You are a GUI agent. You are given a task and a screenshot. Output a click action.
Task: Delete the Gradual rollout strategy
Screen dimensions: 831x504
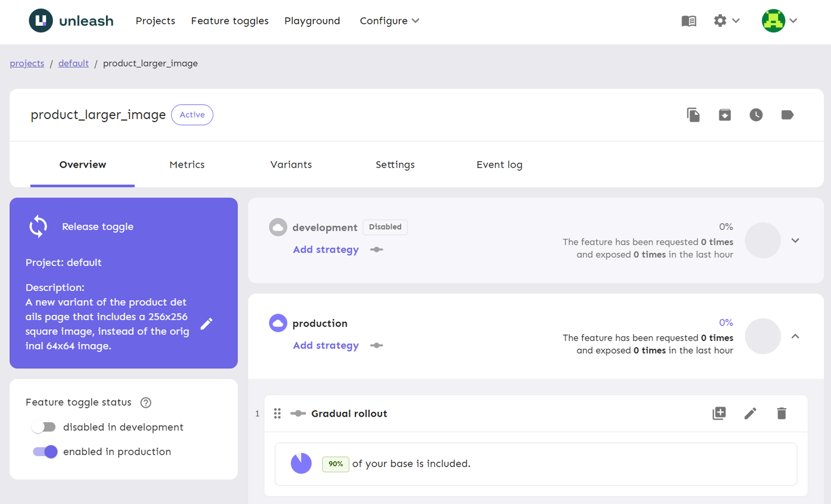point(781,413)
